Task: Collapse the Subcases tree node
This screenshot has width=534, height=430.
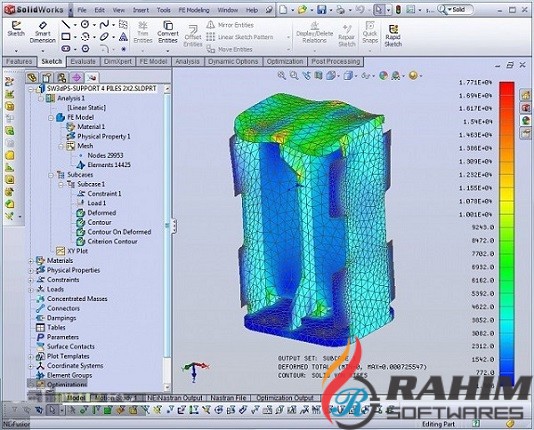Action: click(51, 175)
